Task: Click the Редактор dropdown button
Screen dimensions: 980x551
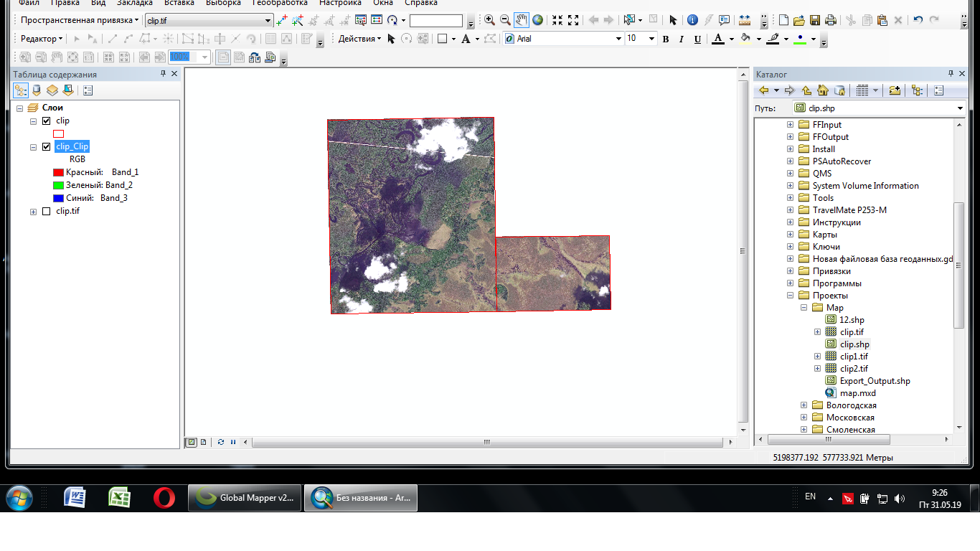Action: coord(42,39)
